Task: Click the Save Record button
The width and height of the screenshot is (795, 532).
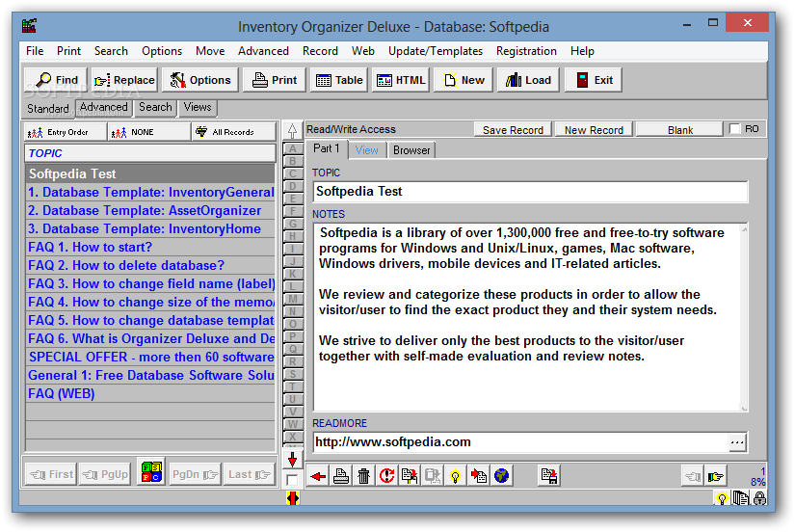Action: pos(513,130)
